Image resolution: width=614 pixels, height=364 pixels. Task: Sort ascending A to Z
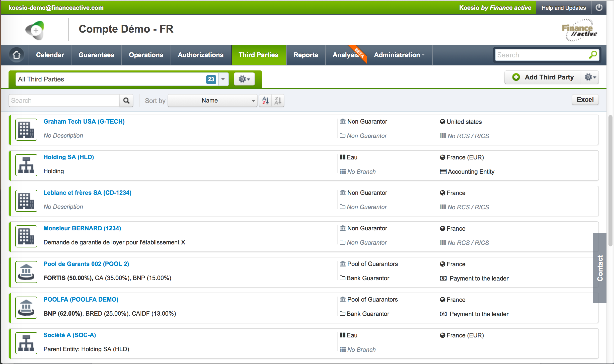click(x=265, y=101)
